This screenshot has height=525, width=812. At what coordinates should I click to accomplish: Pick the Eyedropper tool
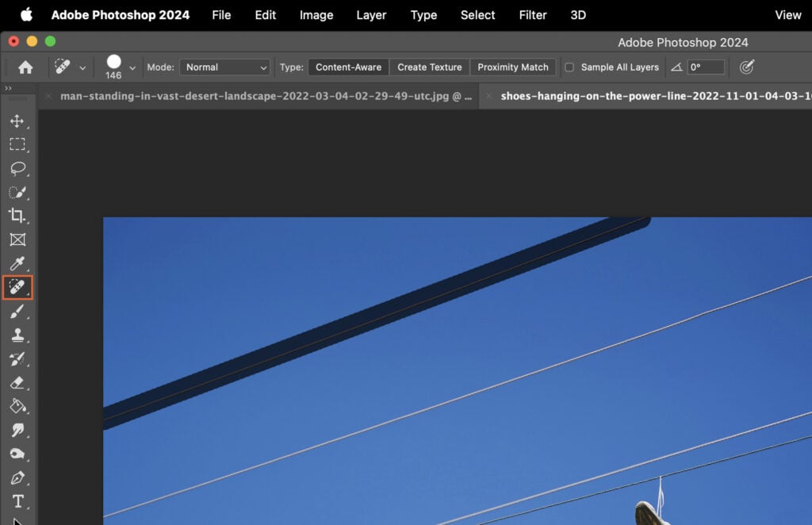[17, 263]
